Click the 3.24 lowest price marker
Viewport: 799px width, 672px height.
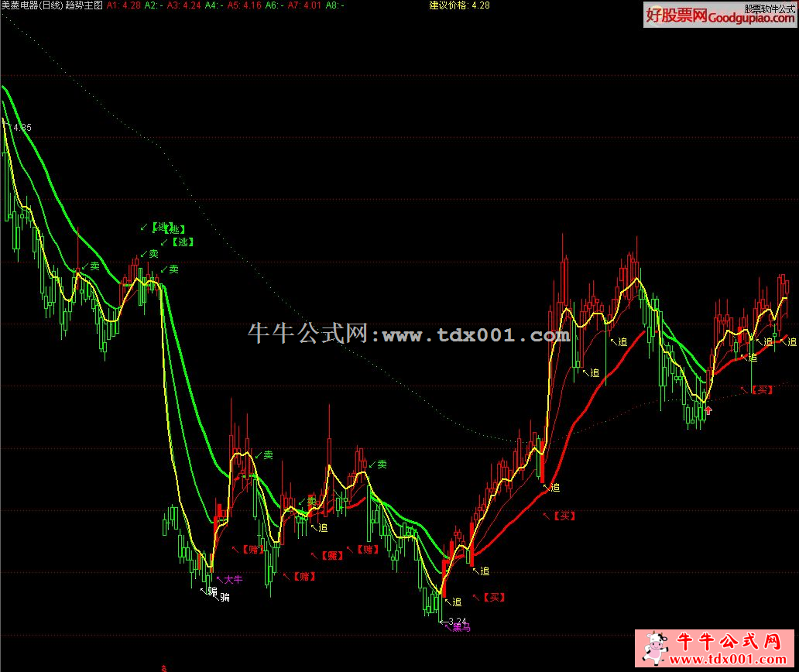tap(458, 620)
